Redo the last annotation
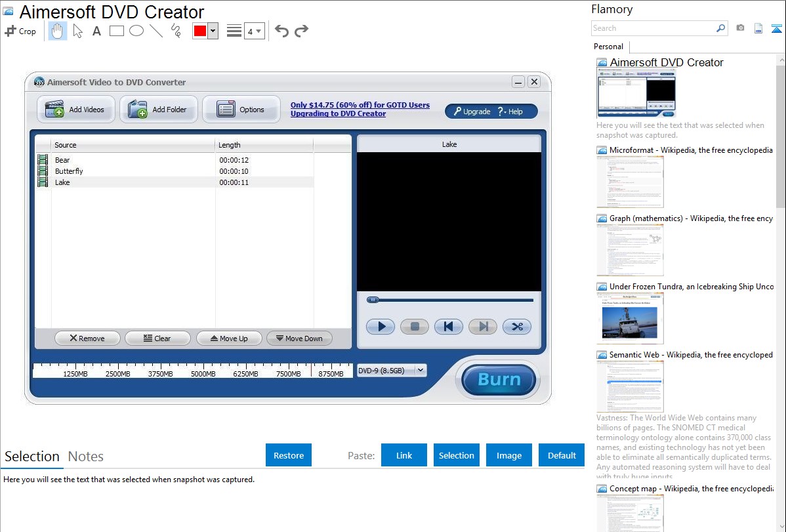This screenshot has height=532, width=786. (301, 31)
